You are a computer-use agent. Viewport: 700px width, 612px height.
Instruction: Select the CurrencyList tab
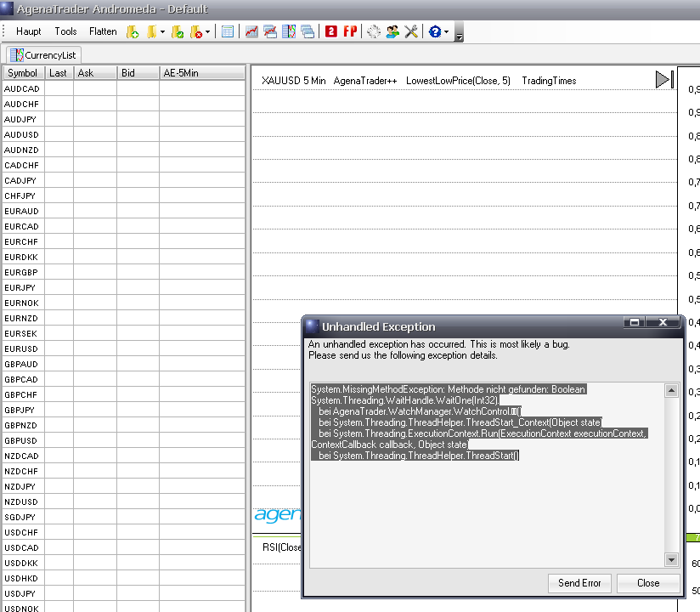[44, 55]
